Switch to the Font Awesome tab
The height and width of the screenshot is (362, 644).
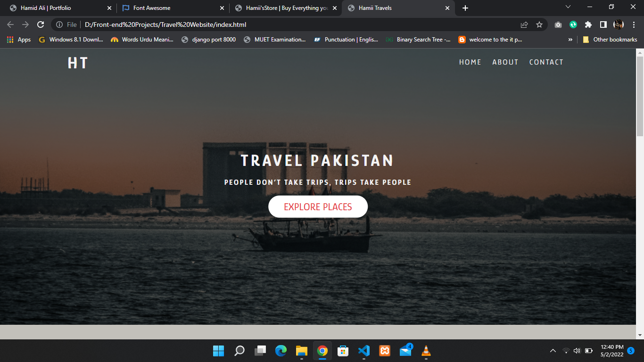click(x=170, y=8)
